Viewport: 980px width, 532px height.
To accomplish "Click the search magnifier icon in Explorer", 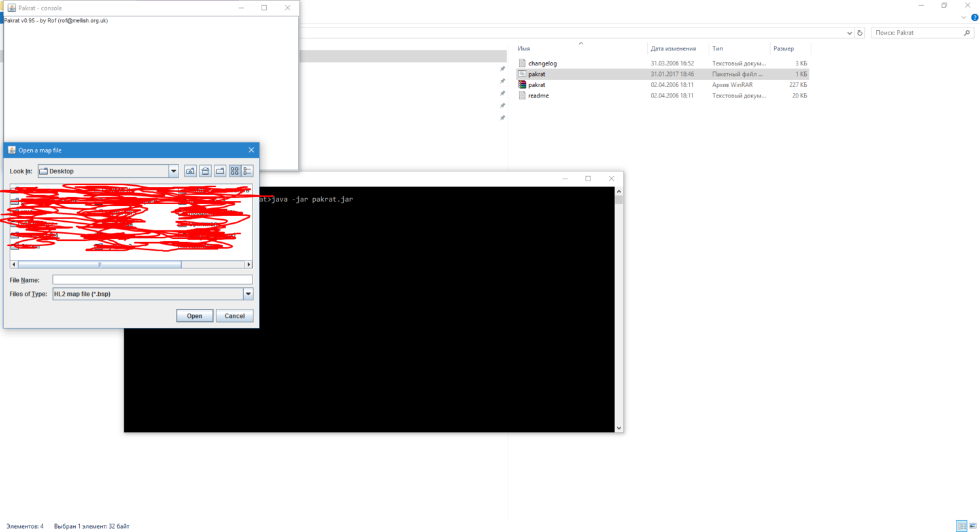I will [x=967, y=33].
